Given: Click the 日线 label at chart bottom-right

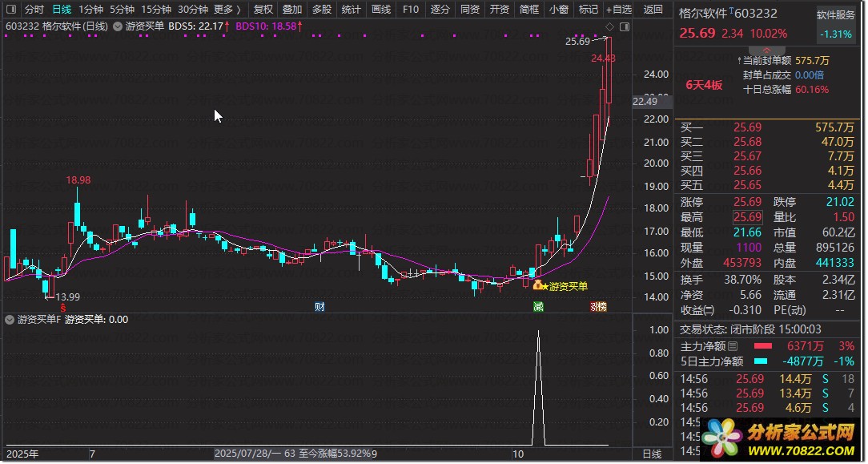Looking at the screenshot, I should (652, 454).
